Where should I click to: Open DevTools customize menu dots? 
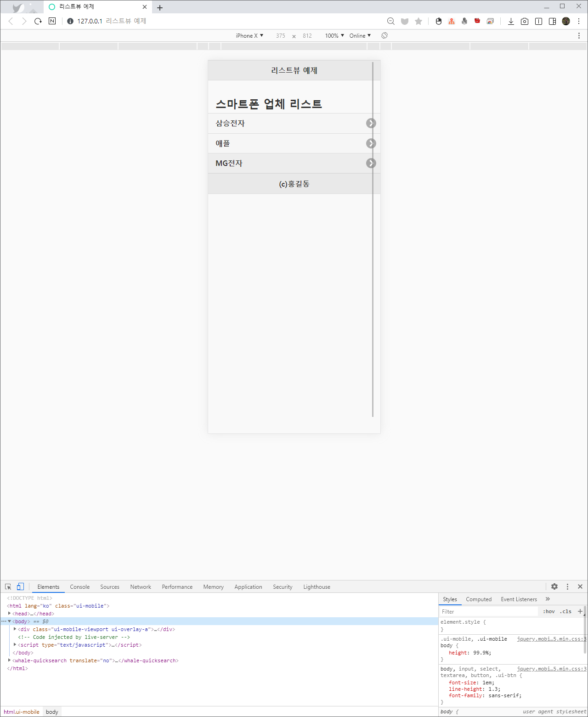(567, 586)
